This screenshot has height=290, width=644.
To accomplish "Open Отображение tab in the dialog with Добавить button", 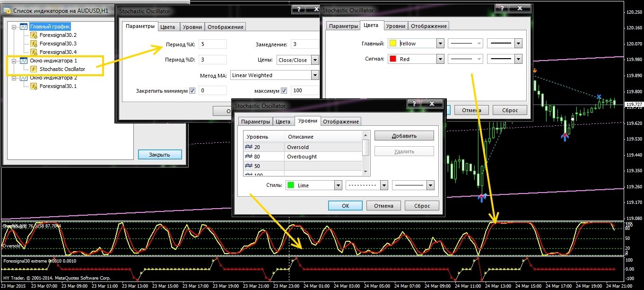I will (x=341, y=122).
